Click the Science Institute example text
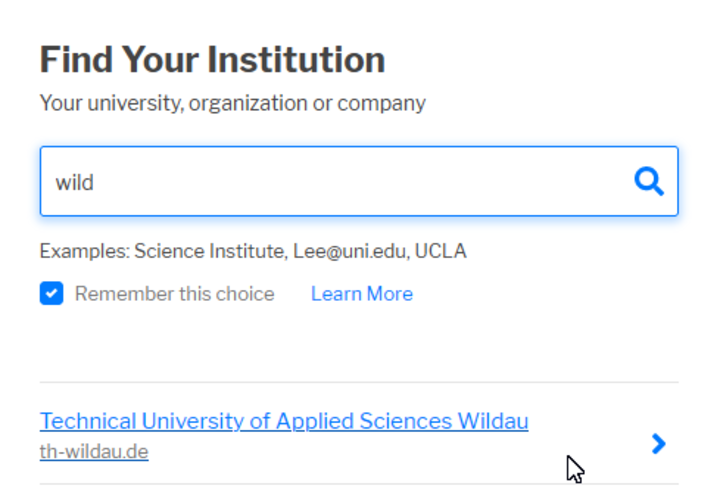This screenshot has width=720, height=495. (211, 251)
